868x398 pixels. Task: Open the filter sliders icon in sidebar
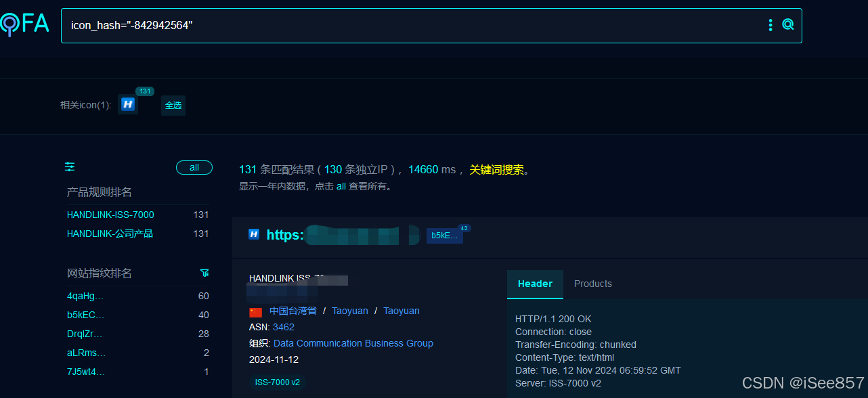(x=70, y=167)
